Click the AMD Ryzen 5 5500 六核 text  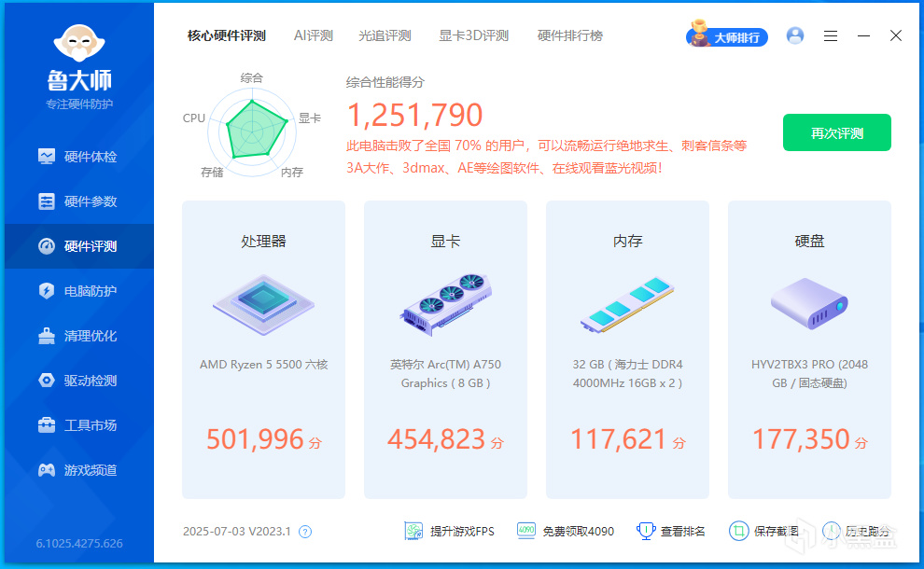click(x=263, y=365)
